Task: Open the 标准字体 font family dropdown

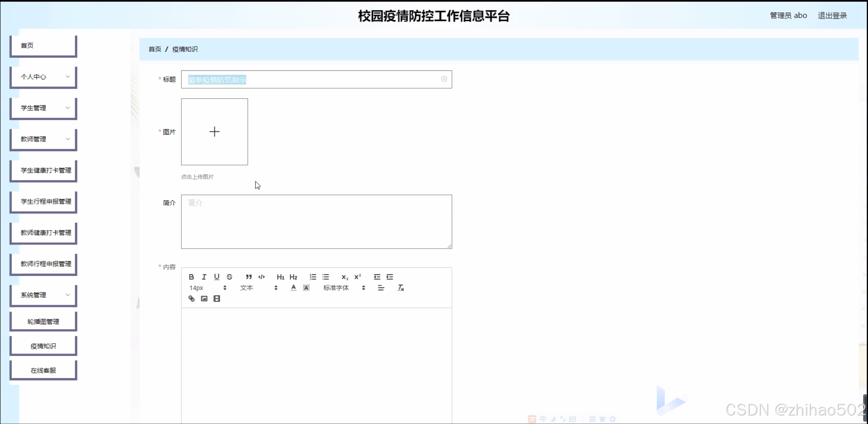Action: coord(344,288)
